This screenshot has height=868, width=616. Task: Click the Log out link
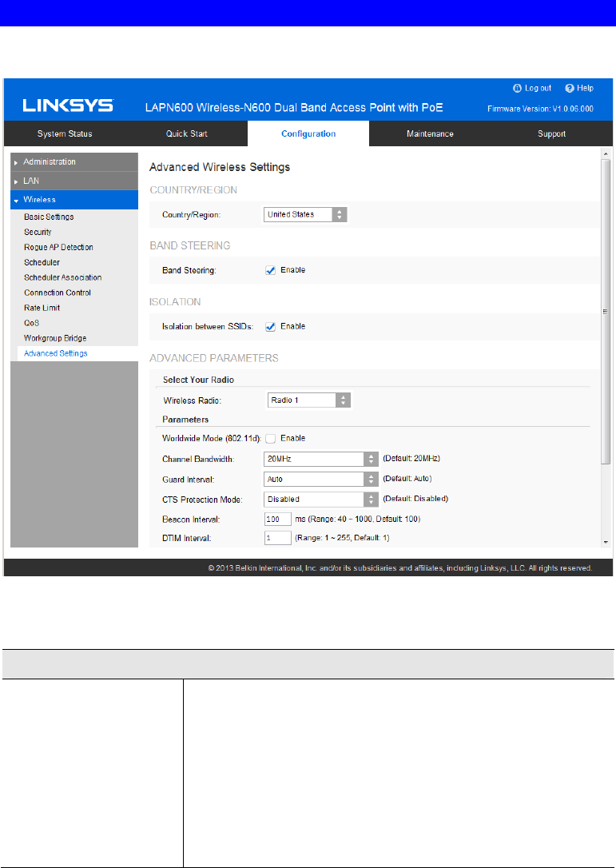(x=532, y=88)
